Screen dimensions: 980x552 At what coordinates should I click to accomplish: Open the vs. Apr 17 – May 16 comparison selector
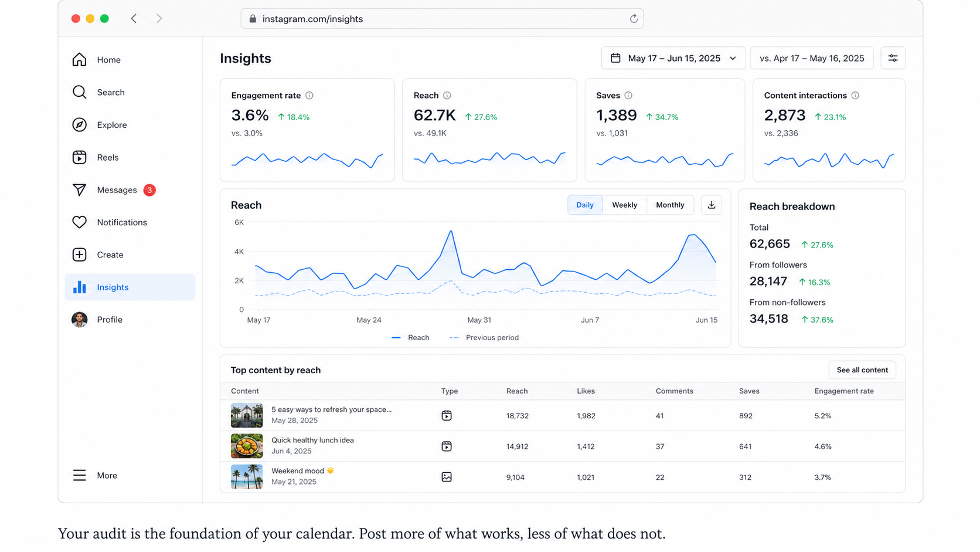click(812, 58)
